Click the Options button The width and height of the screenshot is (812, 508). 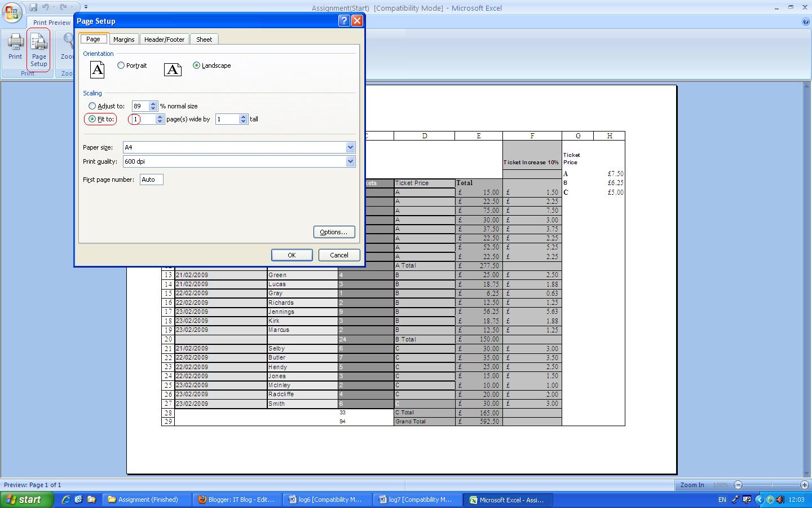tap(334, 232)
